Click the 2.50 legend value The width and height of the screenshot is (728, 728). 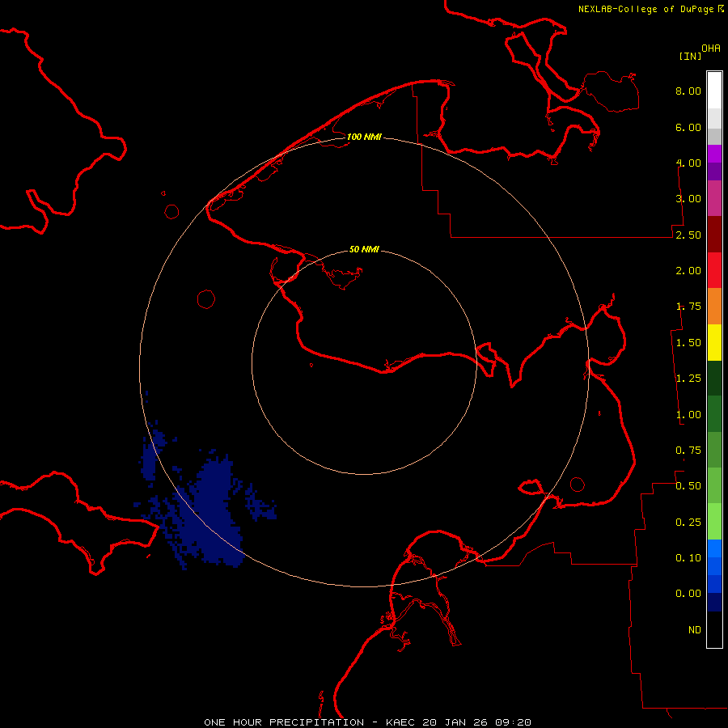point(688,235)
